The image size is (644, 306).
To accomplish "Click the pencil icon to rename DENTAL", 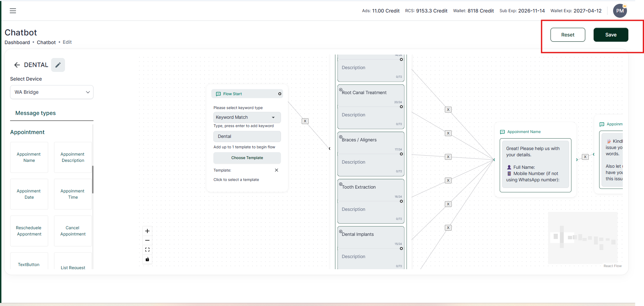I will pyautogui.click(x=58, y=65).
